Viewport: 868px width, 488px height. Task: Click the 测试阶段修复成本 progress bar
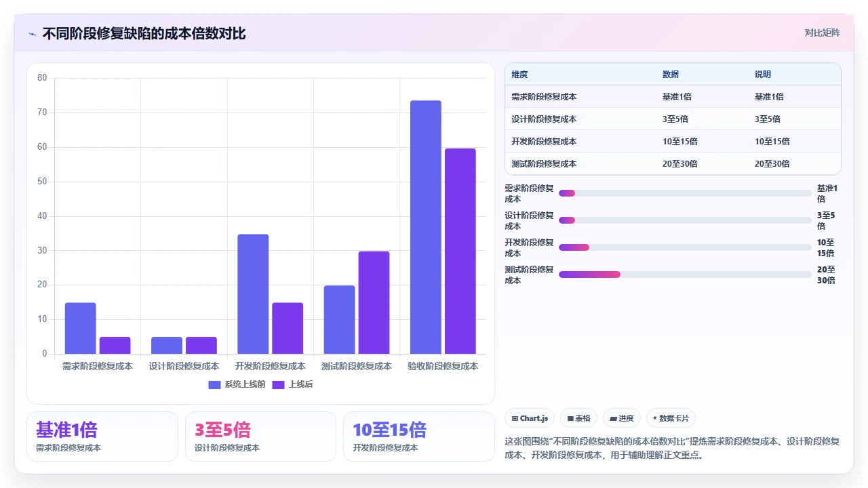[685, 274]
